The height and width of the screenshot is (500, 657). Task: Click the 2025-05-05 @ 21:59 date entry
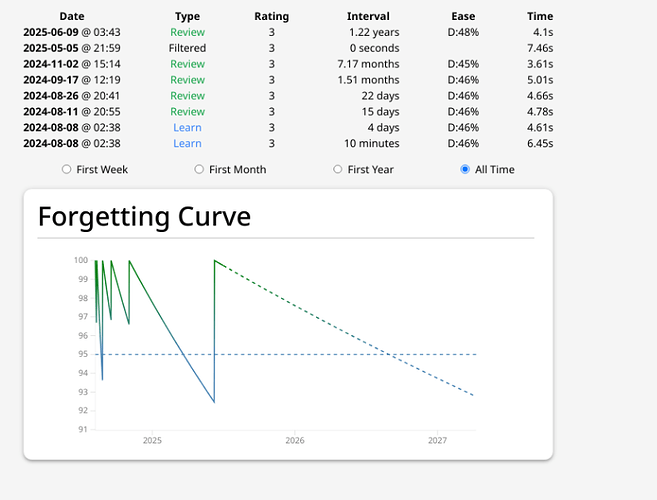click(72, 48)
